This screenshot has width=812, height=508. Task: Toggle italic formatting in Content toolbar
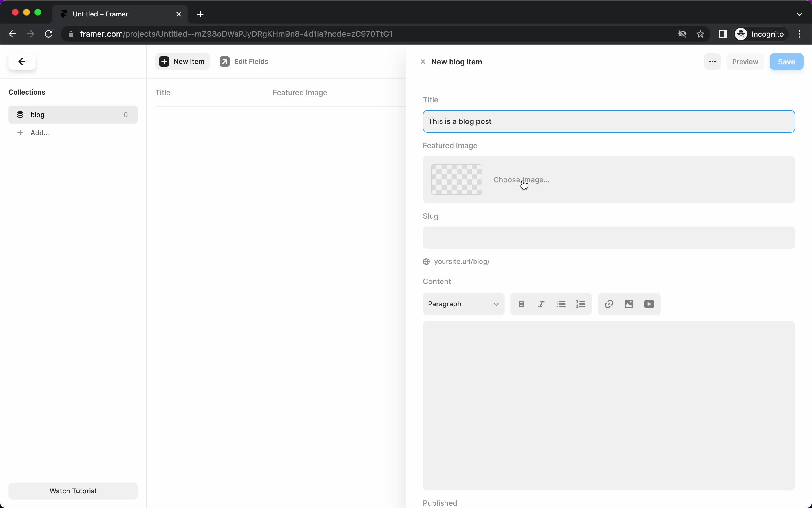541,304
